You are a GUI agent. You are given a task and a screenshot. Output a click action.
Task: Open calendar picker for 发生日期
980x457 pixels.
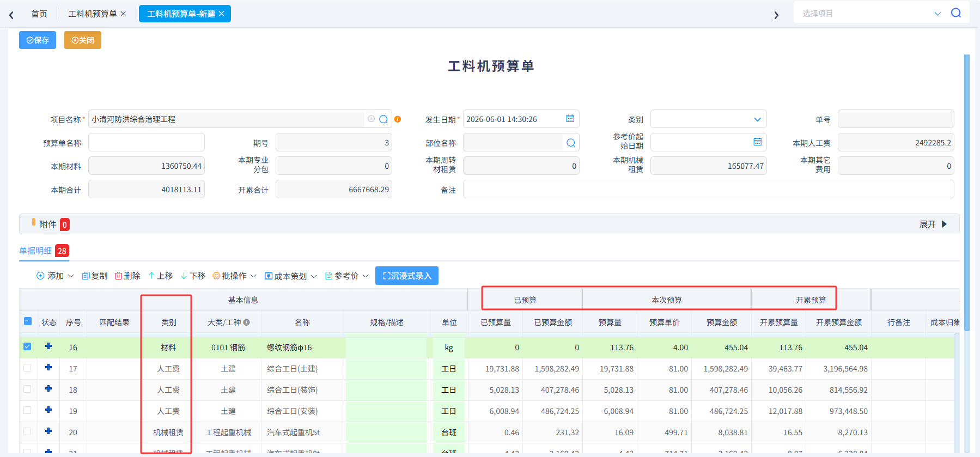tap(570, 119)
